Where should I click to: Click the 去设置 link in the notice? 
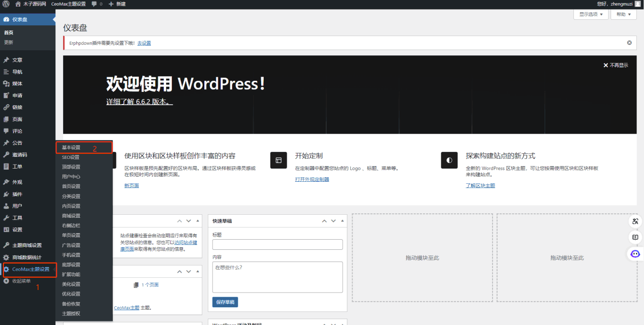tap(144, 43)
